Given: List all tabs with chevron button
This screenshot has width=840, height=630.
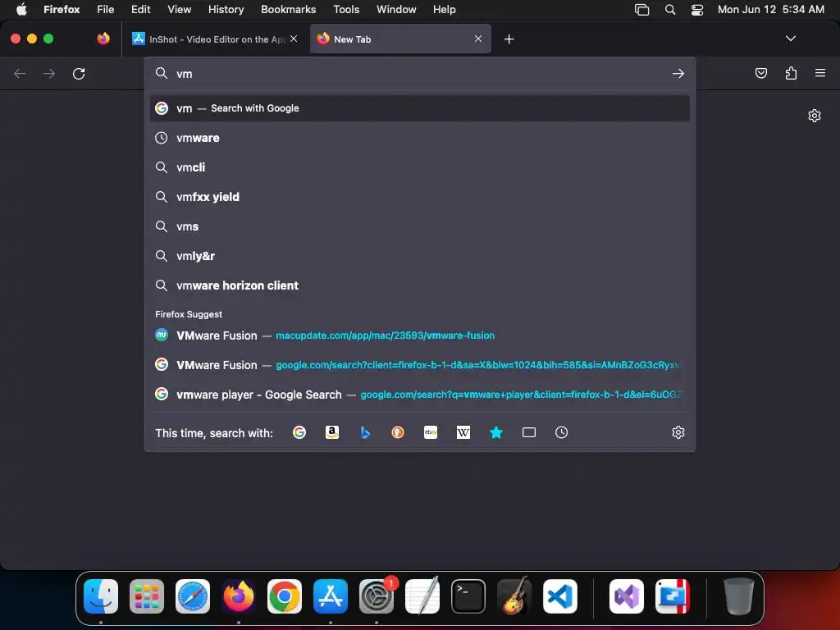Looking at the screenshot, I should 790,39.
